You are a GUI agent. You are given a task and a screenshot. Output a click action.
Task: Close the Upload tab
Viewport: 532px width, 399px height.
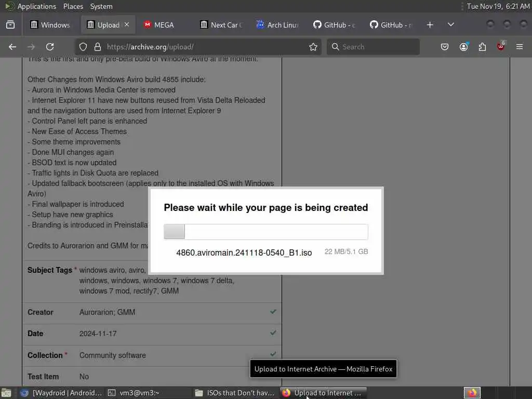tap(127, 25)
